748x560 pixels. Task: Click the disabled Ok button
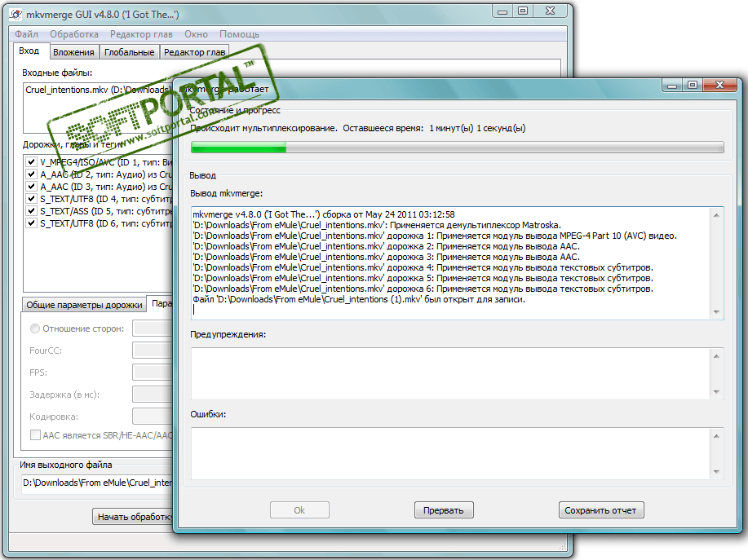[x=299, y=510]
